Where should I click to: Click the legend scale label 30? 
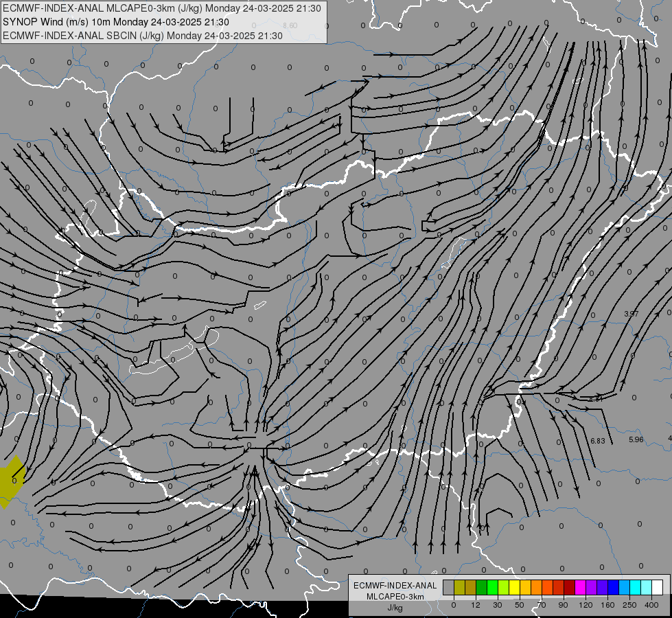click(497, 605)
